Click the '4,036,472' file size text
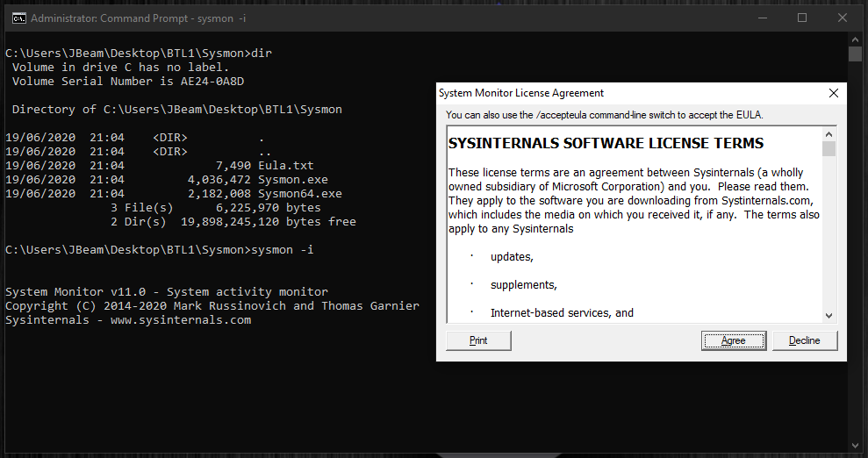The height and width of the screenshot is (458, 868). [219, 180]
